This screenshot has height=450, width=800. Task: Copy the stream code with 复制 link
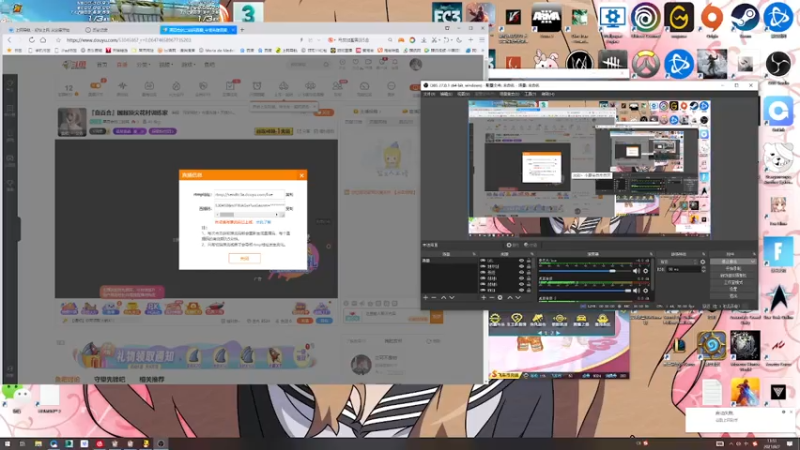(289, 209)
